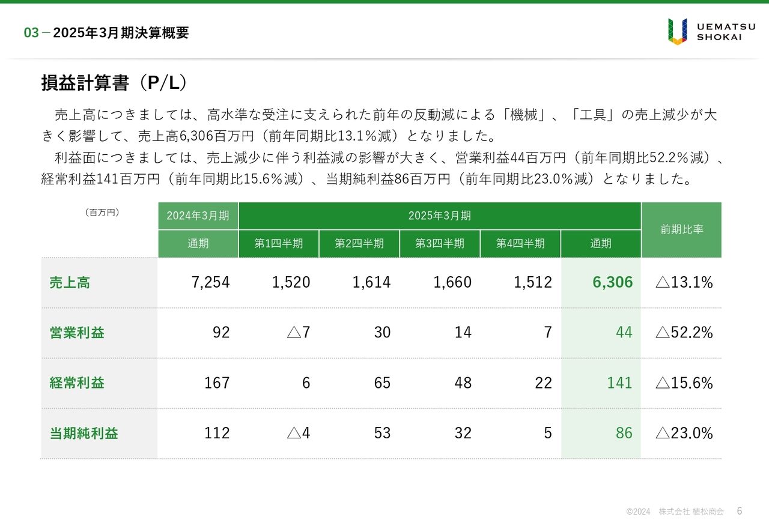769x532 pixels.
Task: Click the 112 net income value
Action: tap(217, 433)
